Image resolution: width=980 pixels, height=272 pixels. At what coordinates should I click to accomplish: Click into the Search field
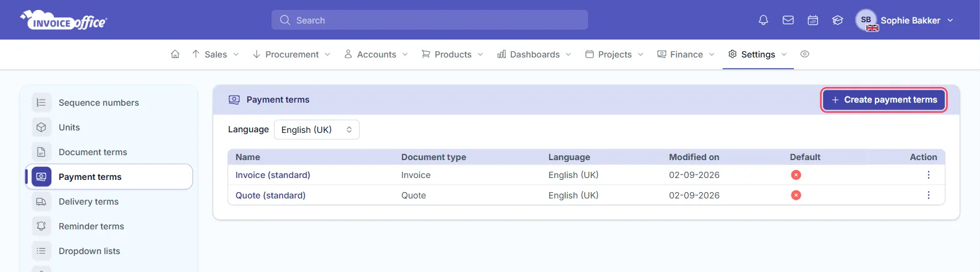(430, 20)
